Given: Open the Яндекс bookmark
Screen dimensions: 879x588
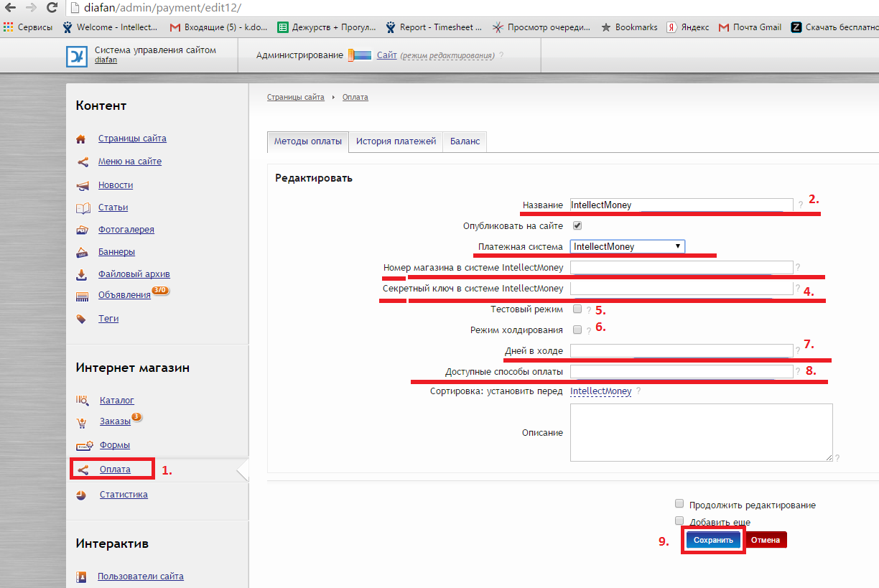Looking at the screenshot, I should 688,27.
